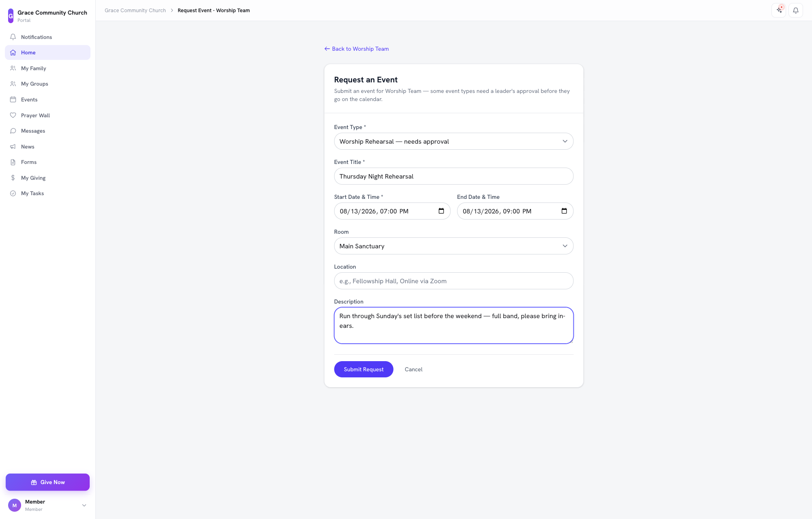This screenshot has height=519, width=812.
Task: Expand the Member account menu chevron
Action: (x=84, y=505)
